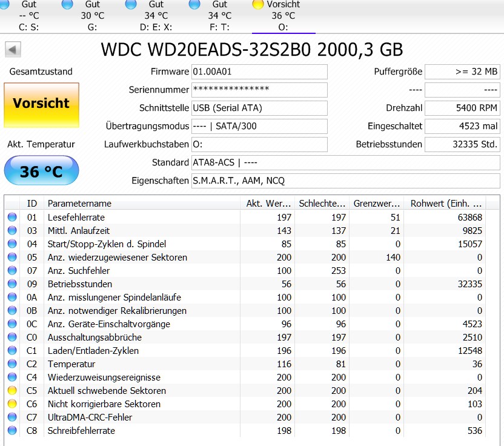Click the Puffergröße value >= 32 MB

tap(462, 72)
